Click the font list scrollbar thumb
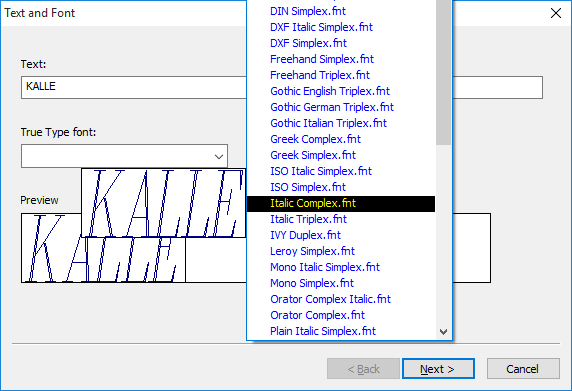The height and width of the screenshot is (391, 572). coord(443,72)
